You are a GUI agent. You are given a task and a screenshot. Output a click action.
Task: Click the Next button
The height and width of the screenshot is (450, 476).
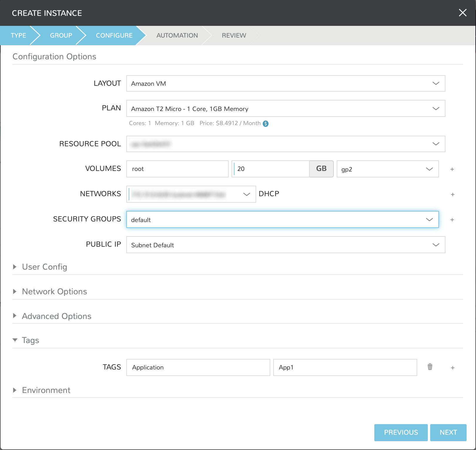coord(448,432)
